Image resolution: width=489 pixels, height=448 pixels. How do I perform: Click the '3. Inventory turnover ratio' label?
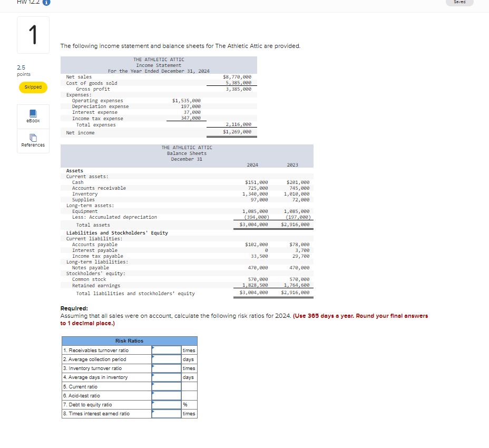tap(92, 368)
